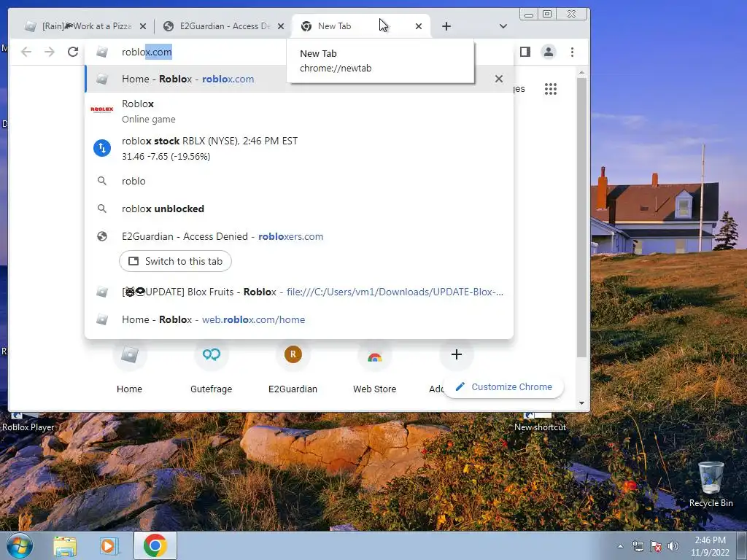The height and width of the screenshot is (560, 747).
Task: Click Switch to this tab button
Action: pyautogui.click(x=175, y=261)
